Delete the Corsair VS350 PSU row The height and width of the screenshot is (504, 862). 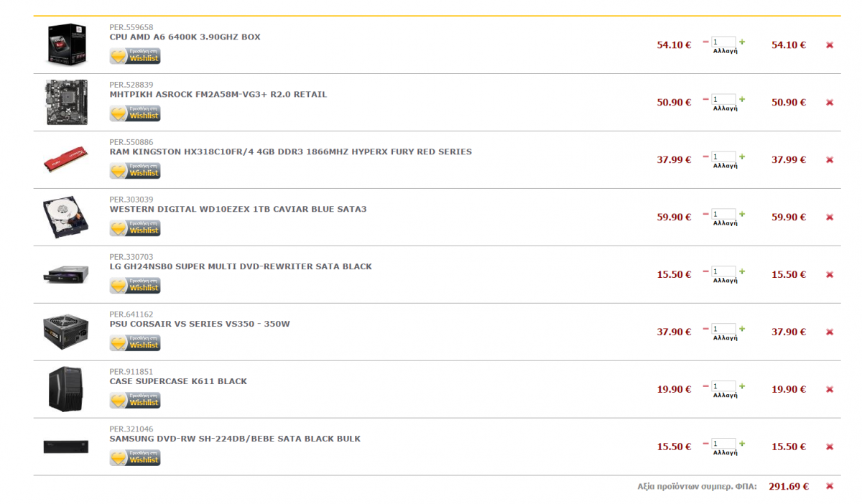830,332
